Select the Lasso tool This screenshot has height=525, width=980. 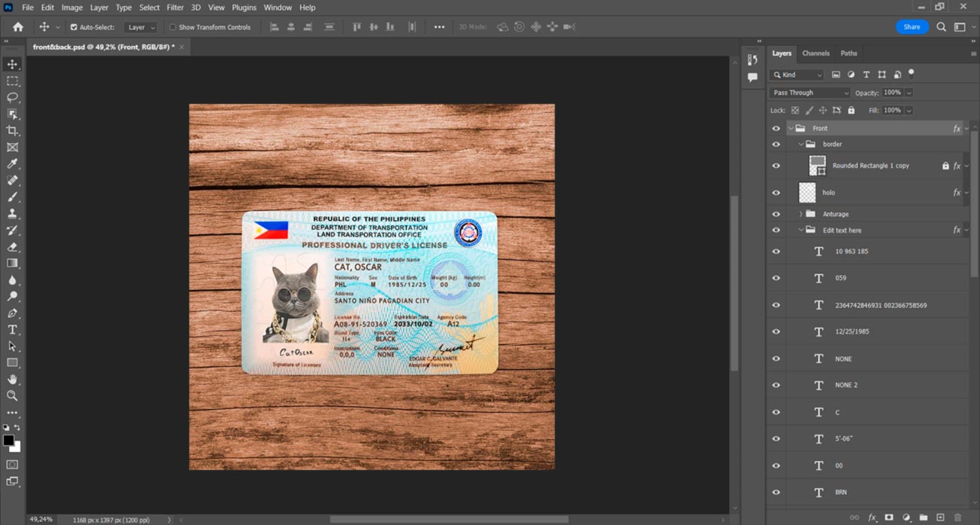12,97
